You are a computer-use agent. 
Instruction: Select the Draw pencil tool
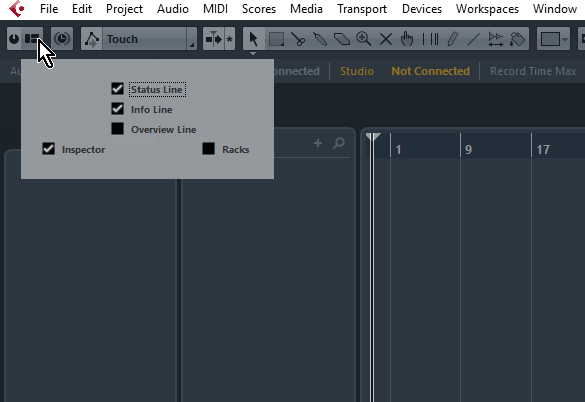pos(452,39)
